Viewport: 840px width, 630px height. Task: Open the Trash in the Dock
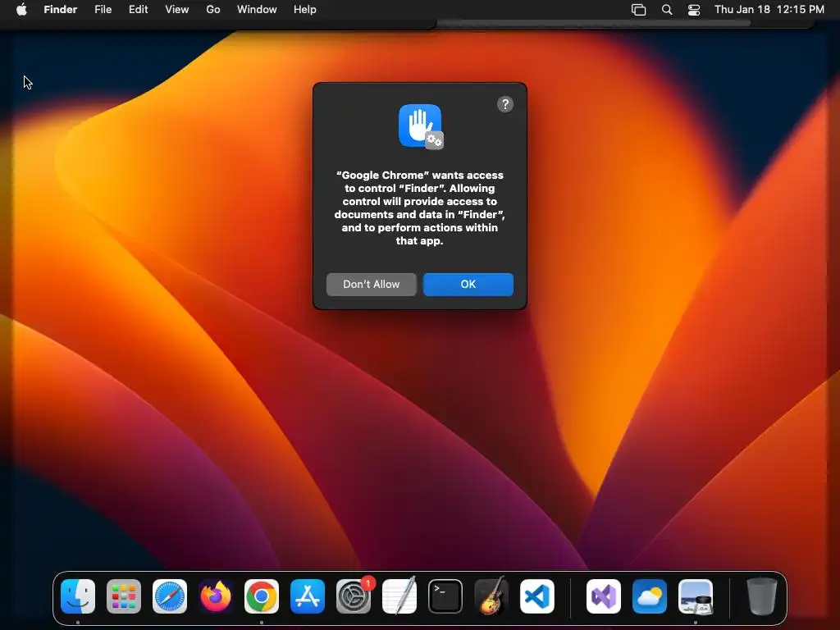(x=761, y=596)
